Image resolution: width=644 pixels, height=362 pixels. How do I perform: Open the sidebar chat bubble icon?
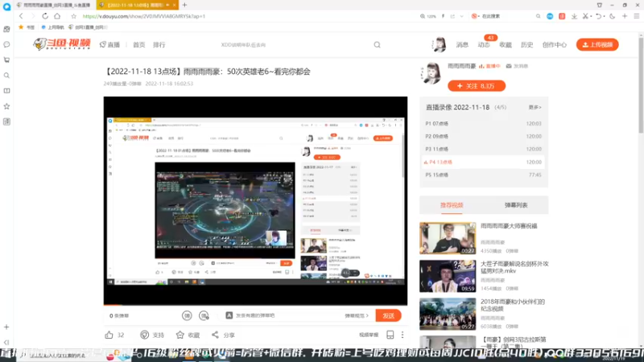pyautogui.click(x=6, y=44)
